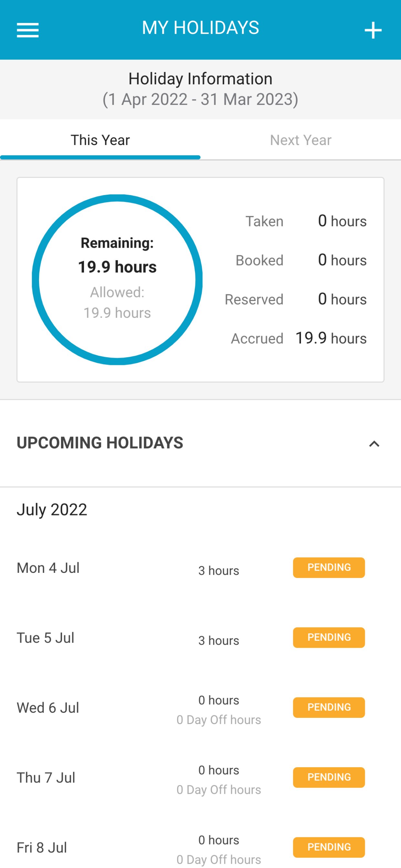Open the Mon 4 Jul holiday entry
The width and height of the screenshot is (401, 868).
pos(200,568)
